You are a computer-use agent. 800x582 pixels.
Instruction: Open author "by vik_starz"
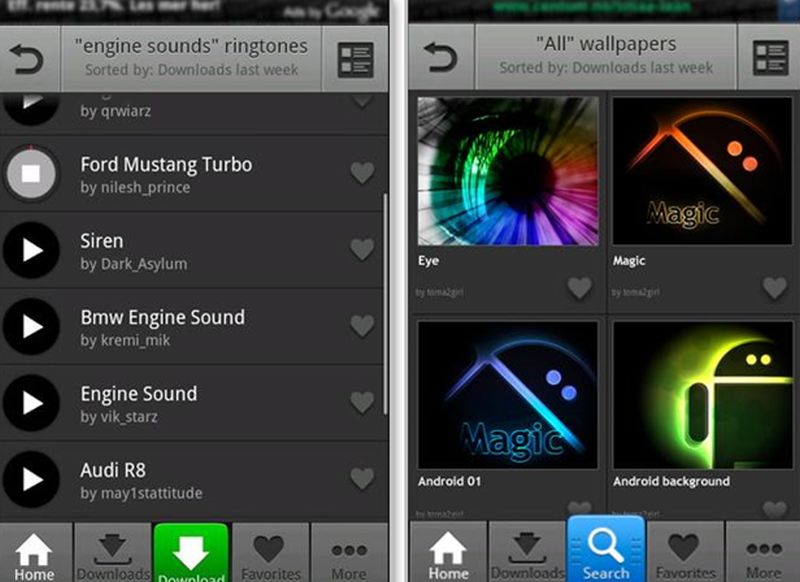tap(119, 417)
